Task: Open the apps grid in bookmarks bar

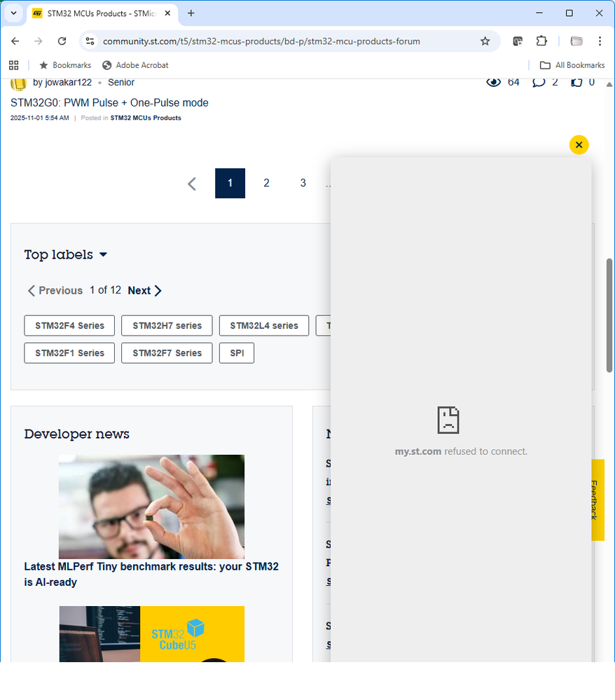Action: pyautogui.click(x=14, y=65)
